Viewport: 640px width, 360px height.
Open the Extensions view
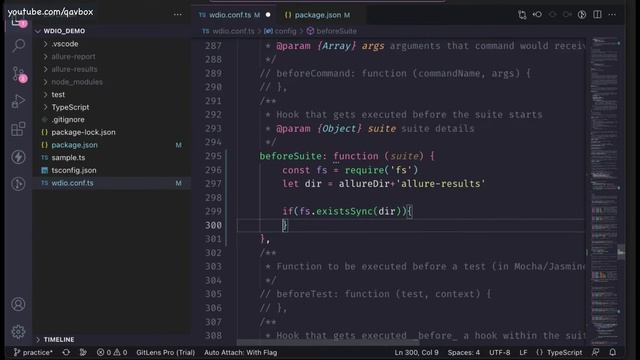(x=18, y=129)
